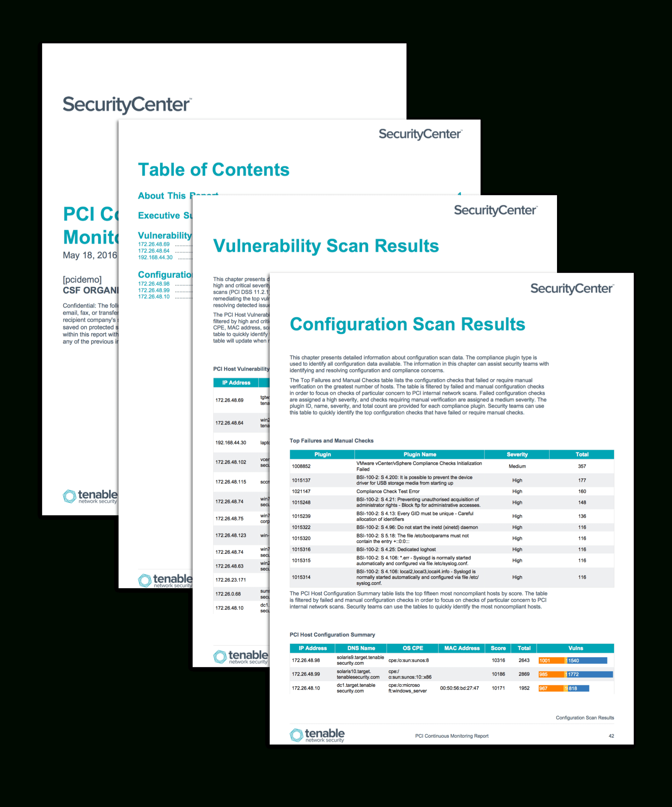
Task: Select the Score column header
Action: [498, 648]
